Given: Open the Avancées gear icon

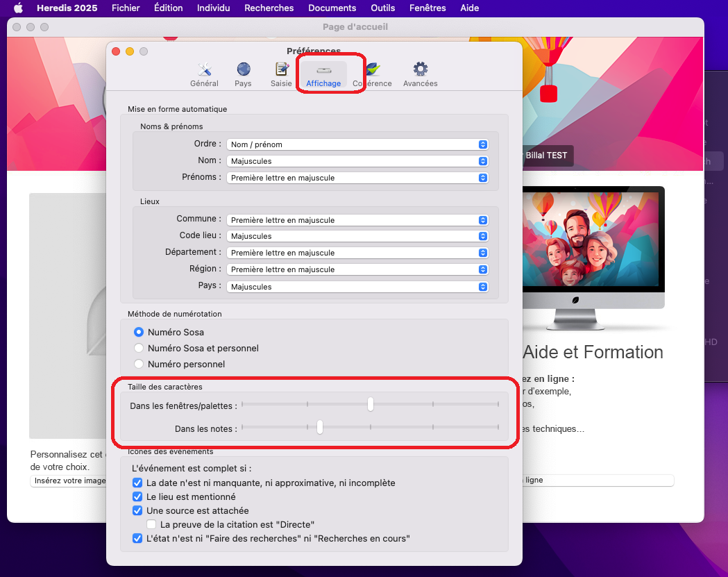Looking at the screenshot, I should pos(420,74).
